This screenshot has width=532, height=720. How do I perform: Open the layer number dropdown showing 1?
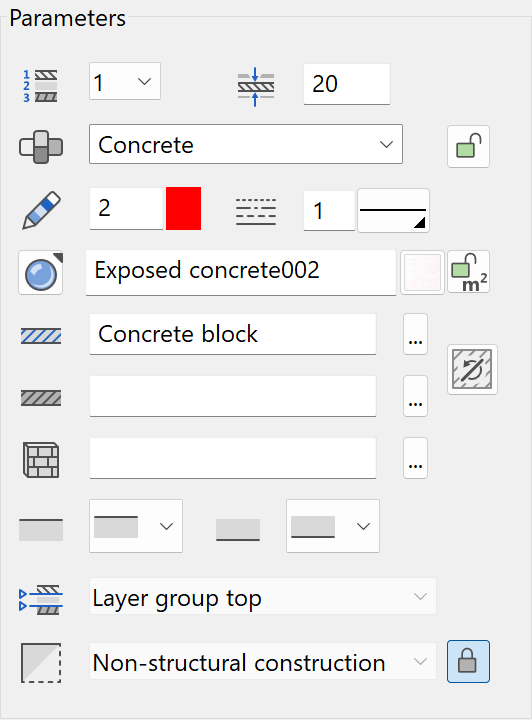coord(125,81)
